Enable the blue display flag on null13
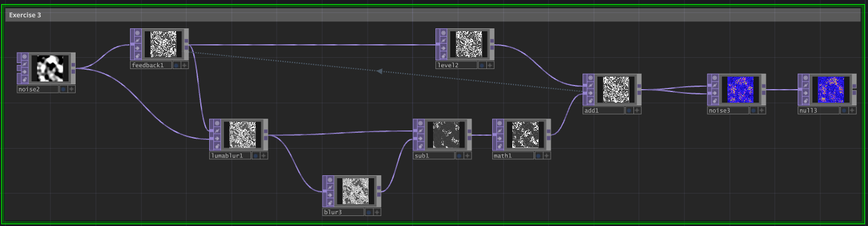Viewport: 868px width, 226px height. coord(844,110)
